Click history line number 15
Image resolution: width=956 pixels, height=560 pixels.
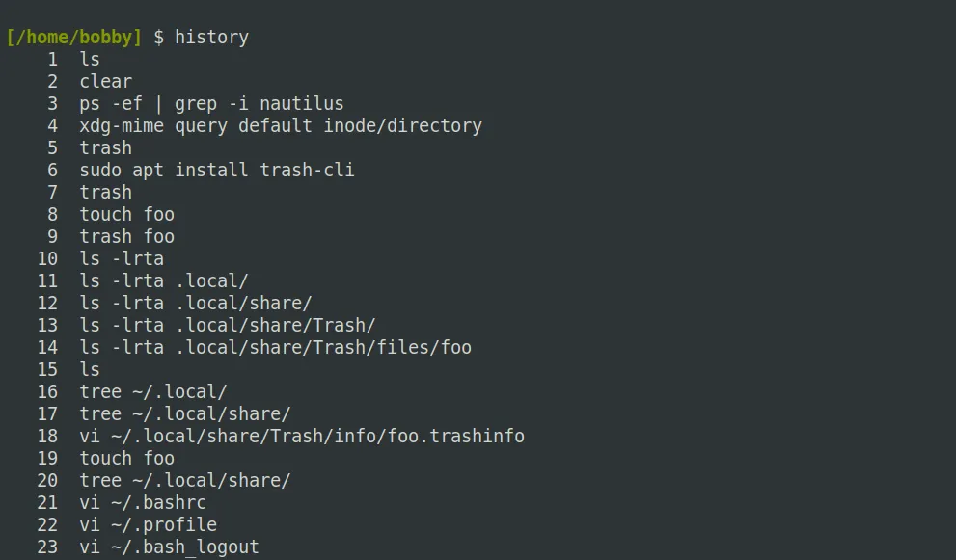pyautogui.click(x=47, y=370)
